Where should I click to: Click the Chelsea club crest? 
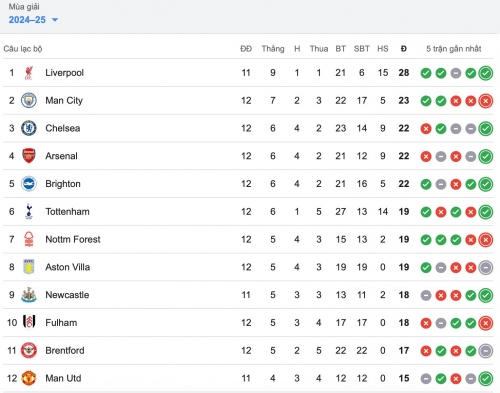coord(29,128)
